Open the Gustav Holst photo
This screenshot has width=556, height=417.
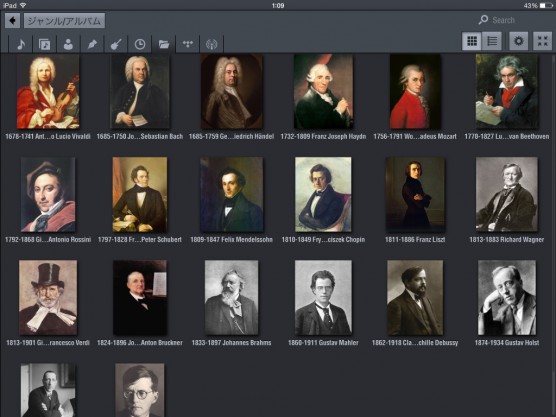[507, 298]
